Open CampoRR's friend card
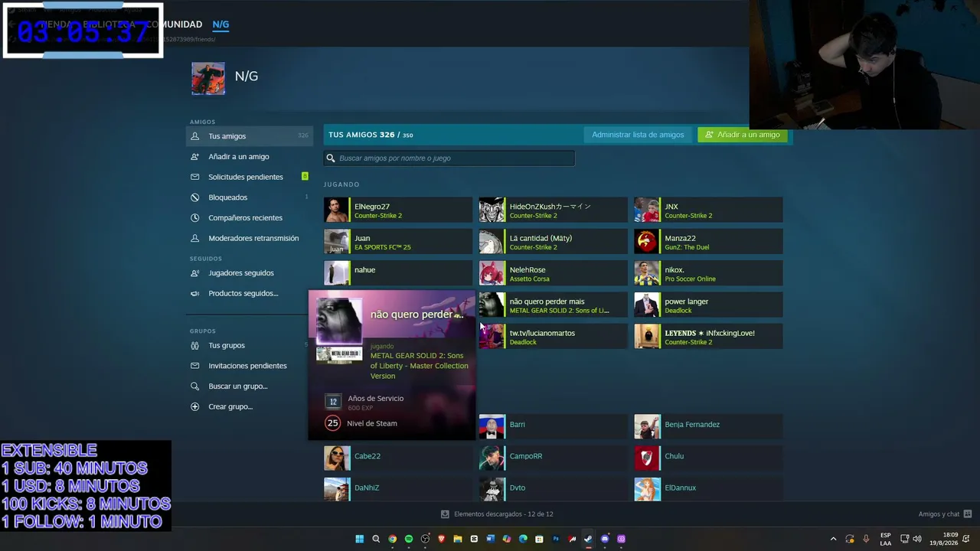The width and height of the screenshot is (980, 551). coord(554,459)
